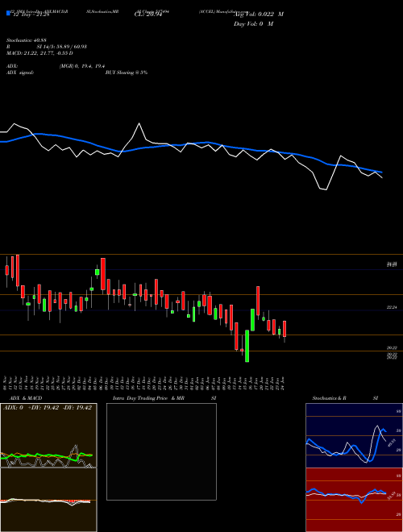Click the 'Day Vol: 0 M' readout
Screen dimensions: 403x532
253,23
